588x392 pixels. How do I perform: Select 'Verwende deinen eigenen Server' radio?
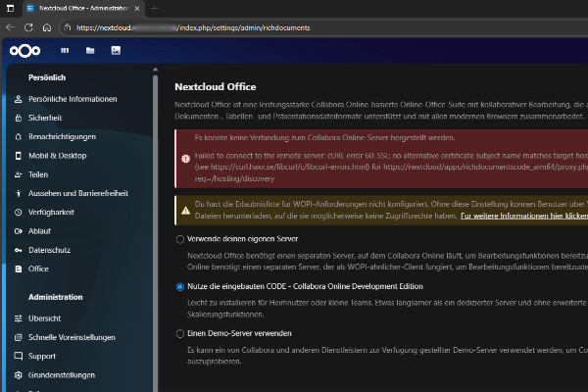click(179, 239)
